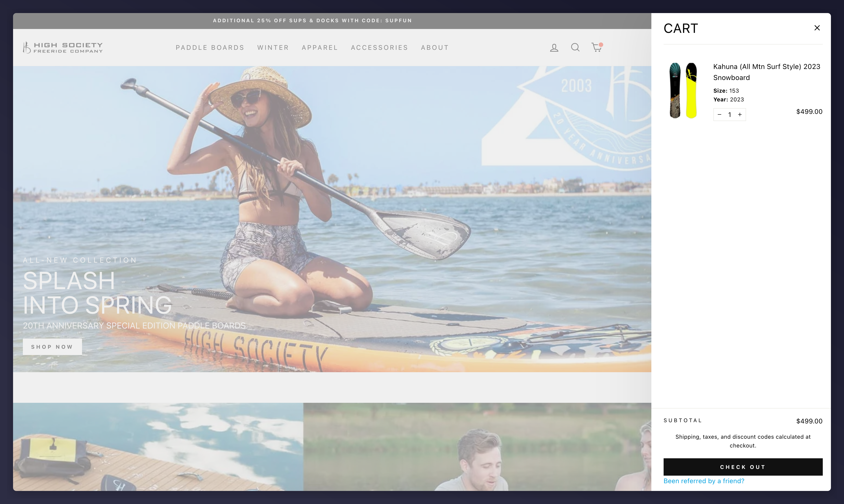Click the Kahuna snowboard thumbnail image

[x=683, y=90]
